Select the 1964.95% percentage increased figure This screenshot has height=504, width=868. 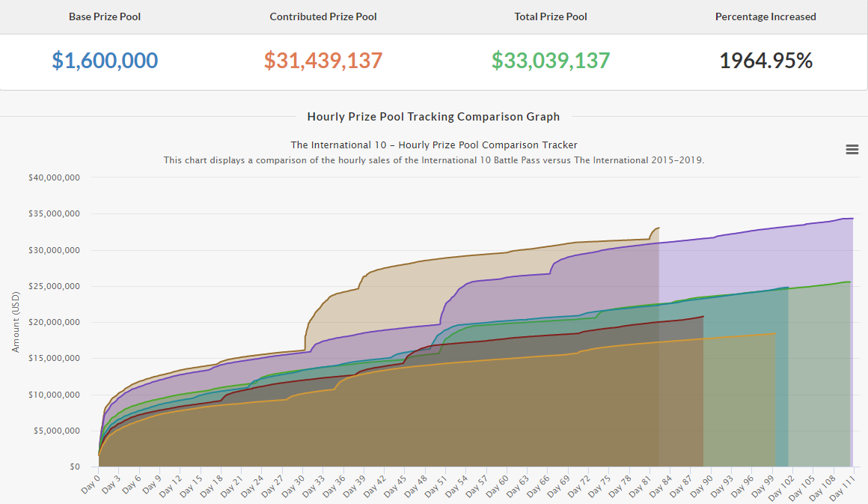point(765,61)
